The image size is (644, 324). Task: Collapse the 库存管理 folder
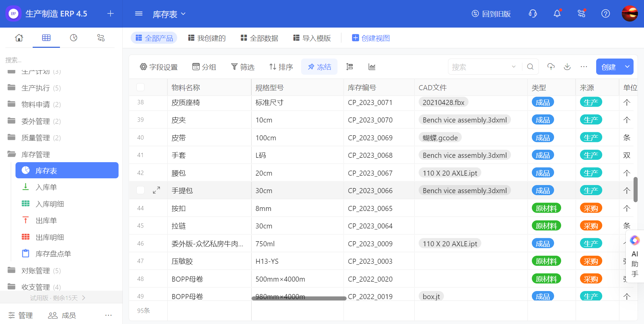coord(35,154)
